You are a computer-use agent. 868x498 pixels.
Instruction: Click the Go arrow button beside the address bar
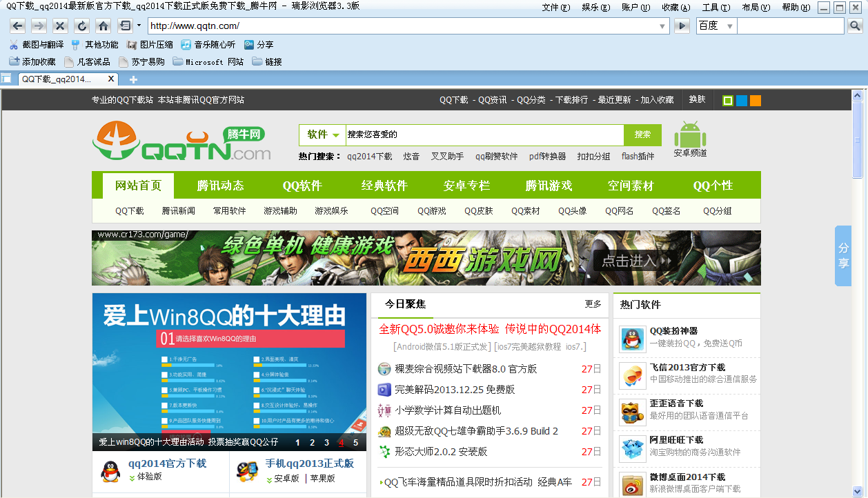pyautogui.click(x=682, y=26)
